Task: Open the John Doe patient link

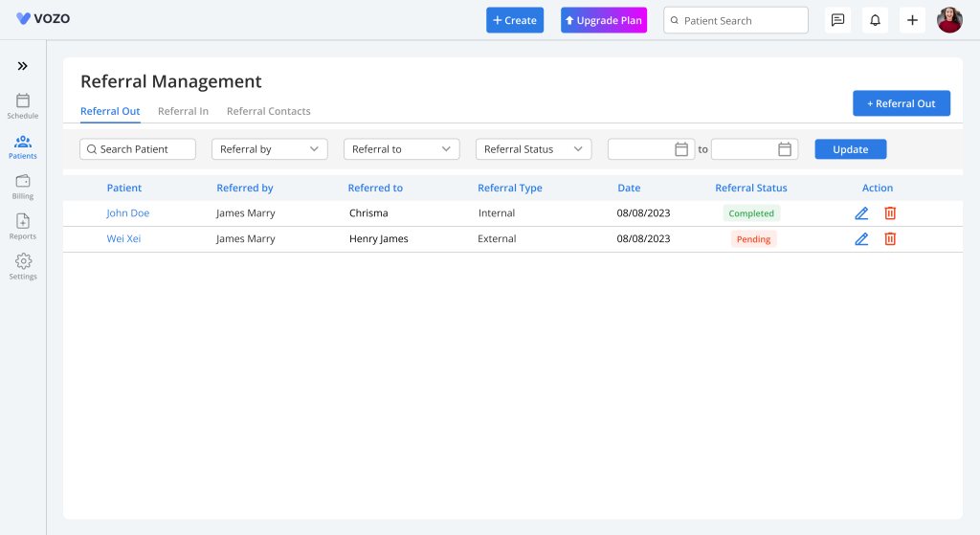Action: (127, 213)
